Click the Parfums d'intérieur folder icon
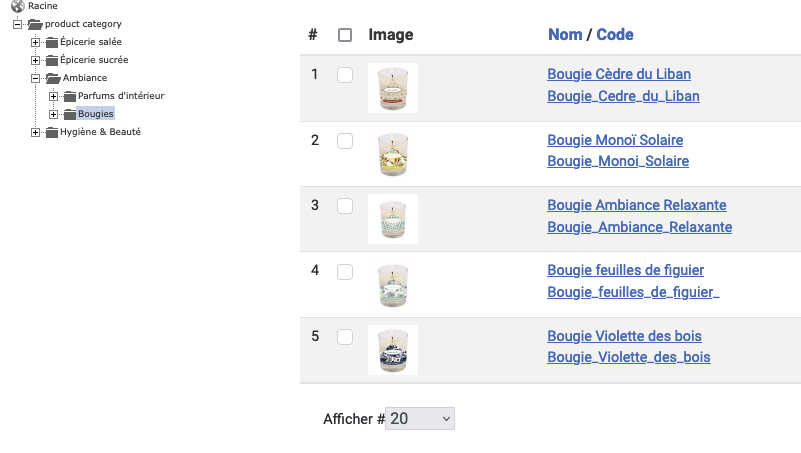Image resolution: width=801 pixels, height=453 pixels. click(70, 96)
